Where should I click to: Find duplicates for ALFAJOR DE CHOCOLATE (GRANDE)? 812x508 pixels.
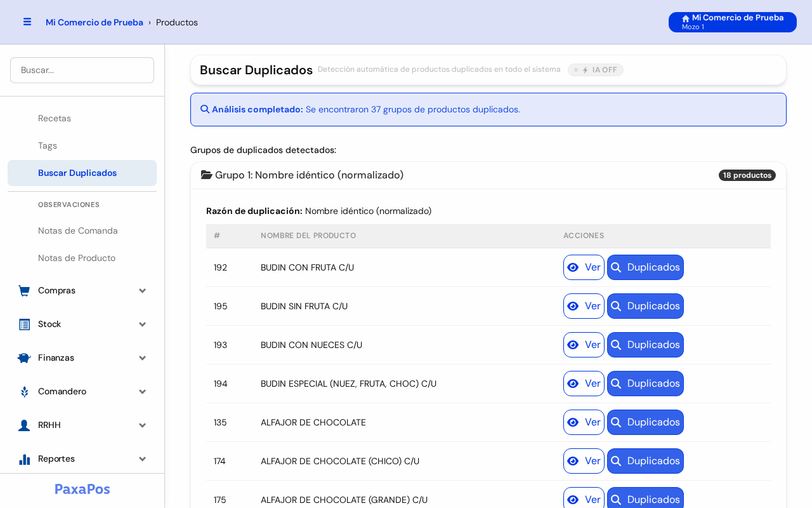(645, 498)
